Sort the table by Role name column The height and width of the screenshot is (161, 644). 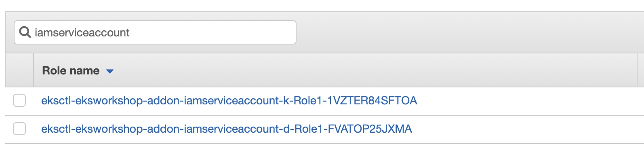pyautogui.click(x=71, y=71)
